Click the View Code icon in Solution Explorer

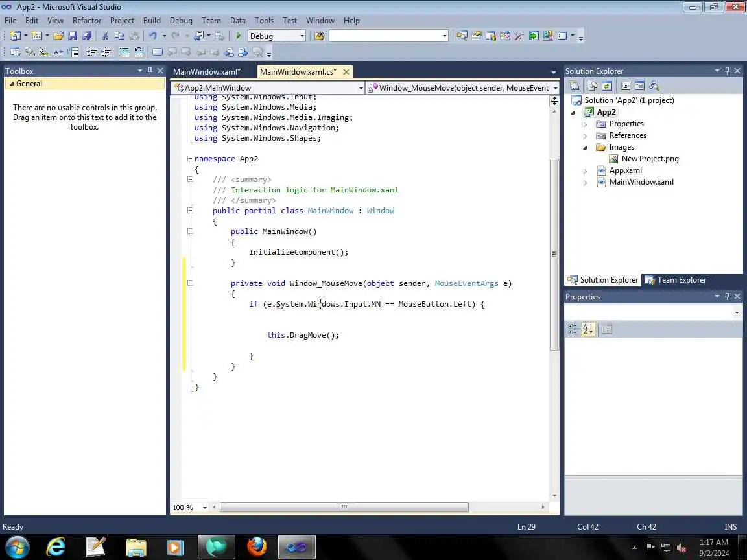(626, 86)
